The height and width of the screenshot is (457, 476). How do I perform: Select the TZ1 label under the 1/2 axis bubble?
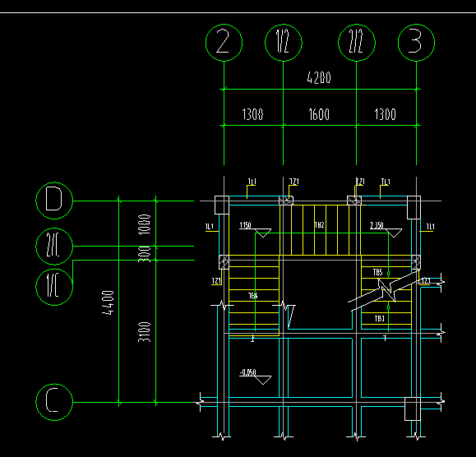click(x=293, y=182)
